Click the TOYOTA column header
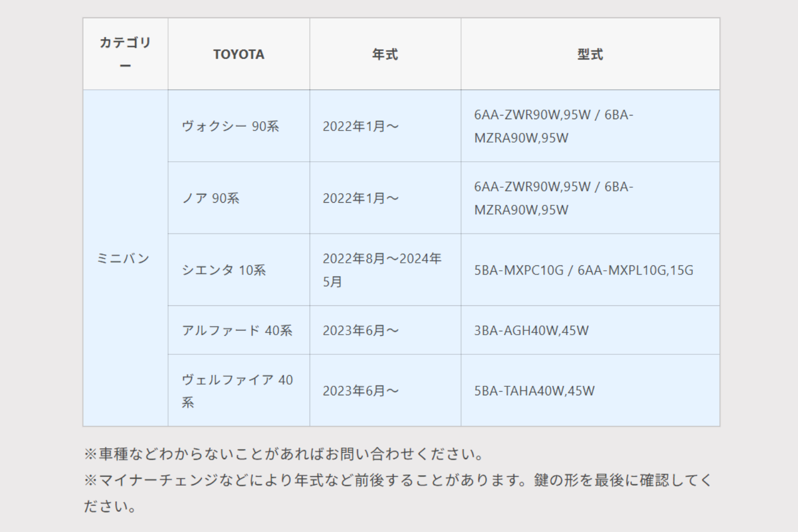The width and height of the screenshot is (798, 532). point(239,54)
